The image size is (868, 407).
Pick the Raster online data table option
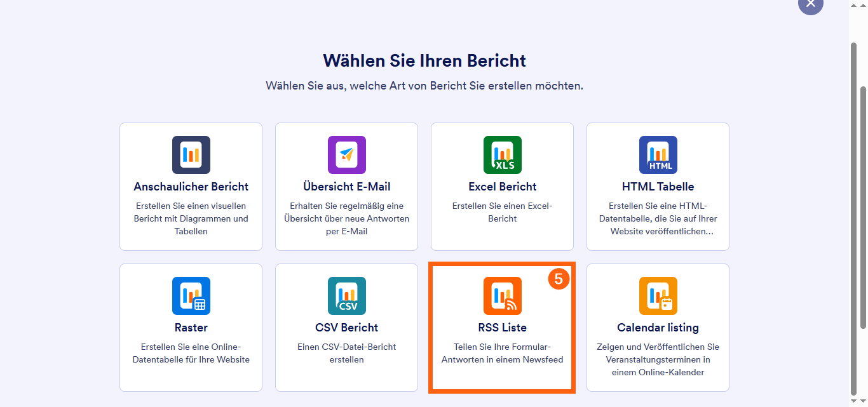click(191, 327)
